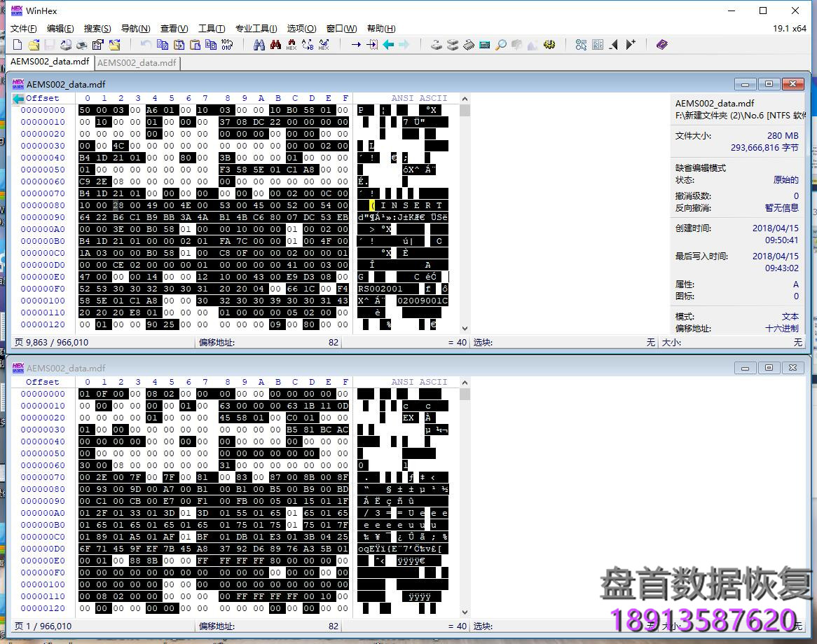Open the 编辑(E) menu
This screenshot has height=644, width=817.
[x=60, y=28]
